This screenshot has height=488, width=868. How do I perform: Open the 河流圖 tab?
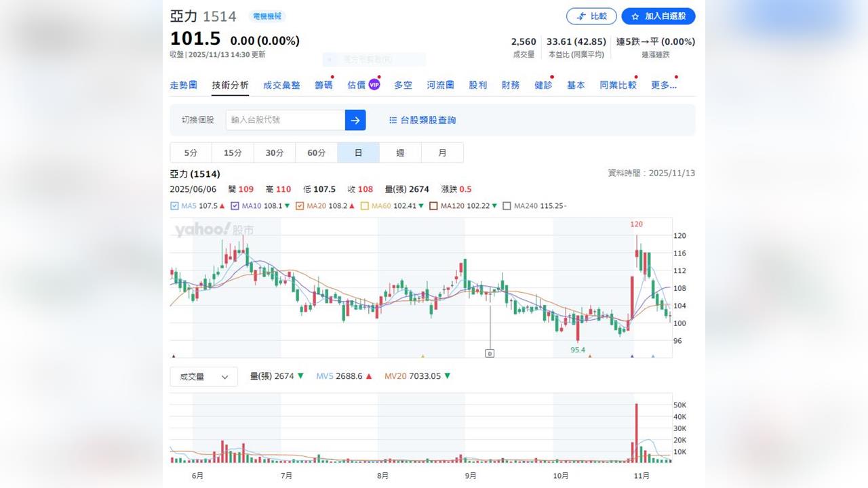[439, 85]
